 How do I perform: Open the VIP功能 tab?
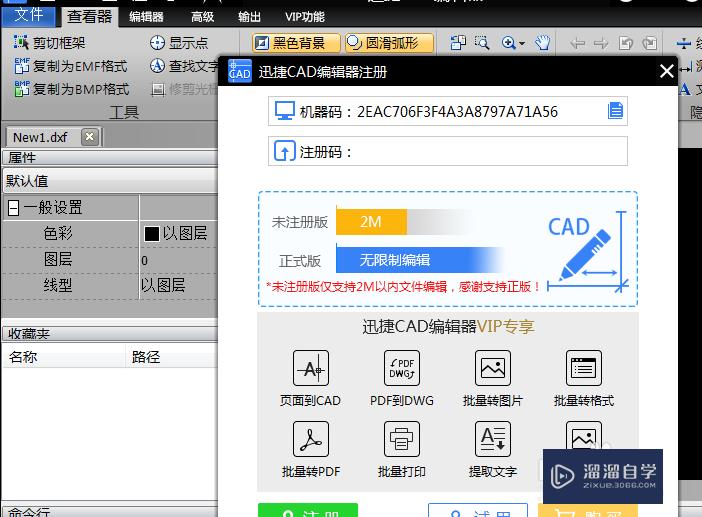tap(305, 17)
